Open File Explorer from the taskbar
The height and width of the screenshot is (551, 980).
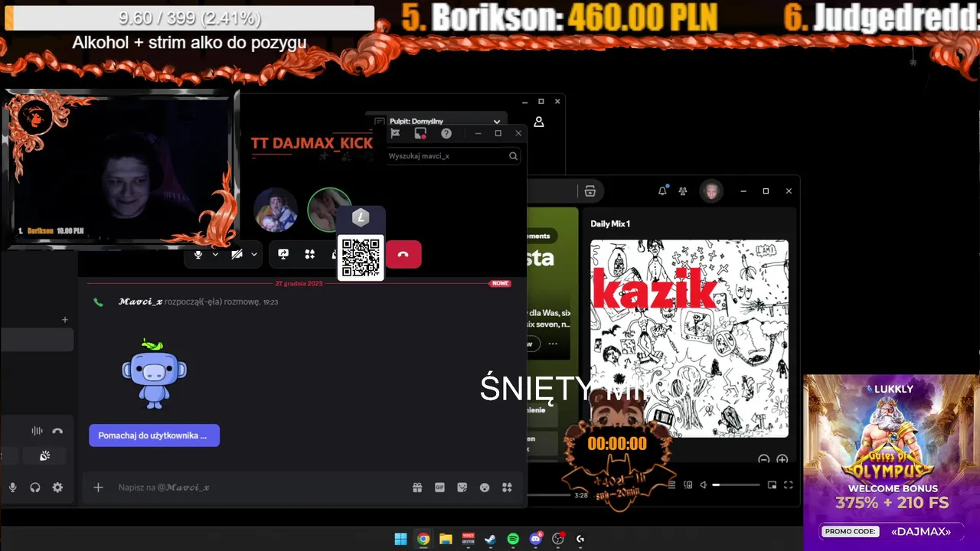(446, 539)
